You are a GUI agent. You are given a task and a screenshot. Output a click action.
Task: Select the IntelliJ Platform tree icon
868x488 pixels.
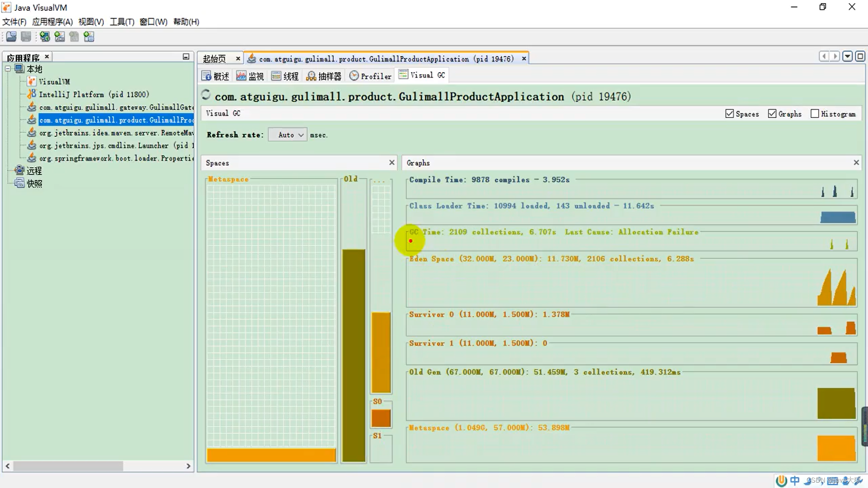(x=31, y=94)
